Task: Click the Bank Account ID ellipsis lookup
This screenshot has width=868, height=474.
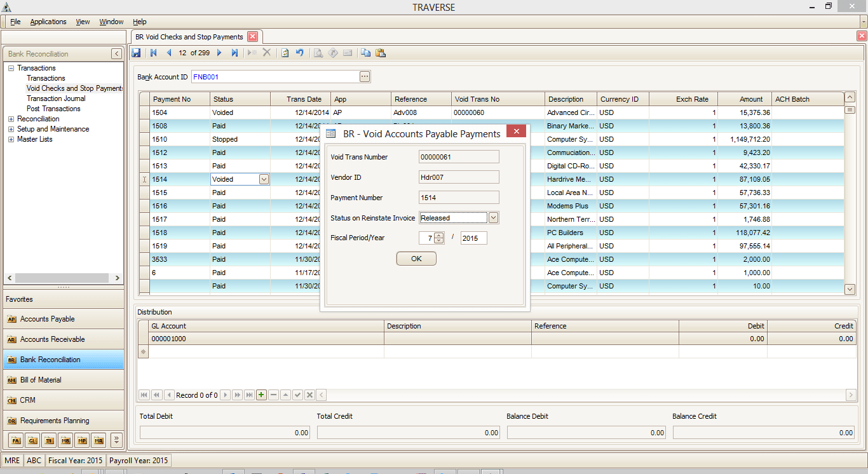Action: (x=363, y=76)
